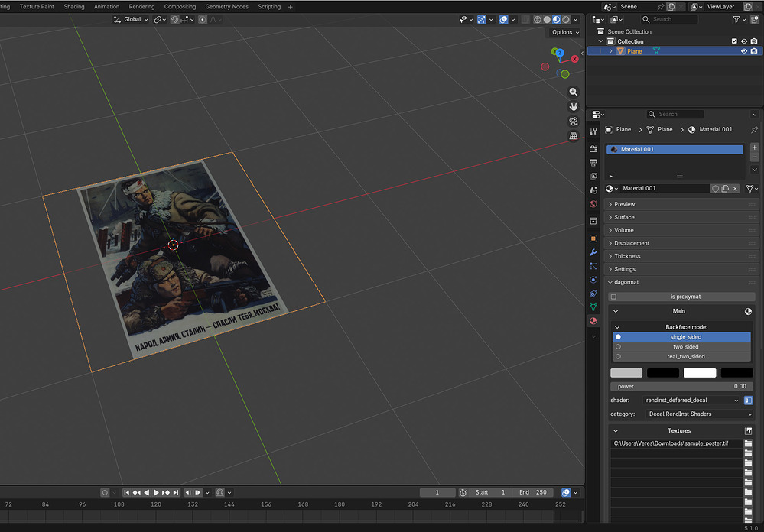Open the Render properties tab icon

pyautogui.click(x=593, y=148)
